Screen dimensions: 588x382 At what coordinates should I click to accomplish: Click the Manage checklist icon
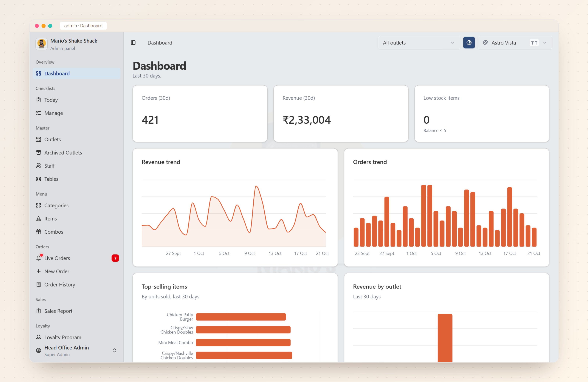tap(39, 113)
